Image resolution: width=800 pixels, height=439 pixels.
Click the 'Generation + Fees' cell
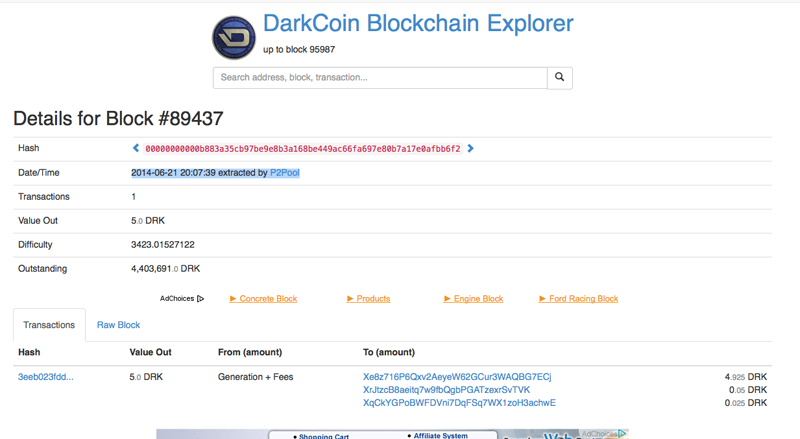point(256,377)
